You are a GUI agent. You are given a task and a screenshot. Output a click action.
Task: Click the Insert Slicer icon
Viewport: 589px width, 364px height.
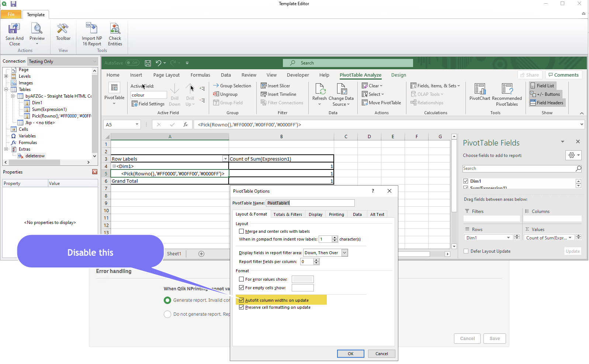pos(264,86)
